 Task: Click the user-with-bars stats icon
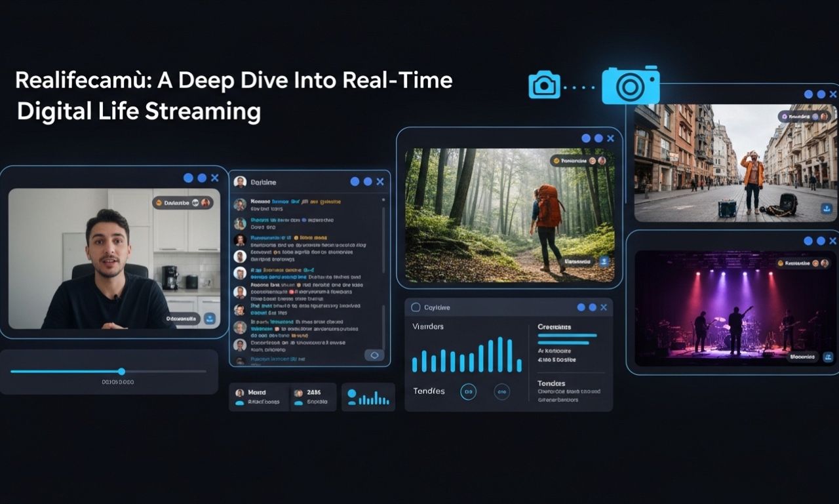tap(368, 397)
